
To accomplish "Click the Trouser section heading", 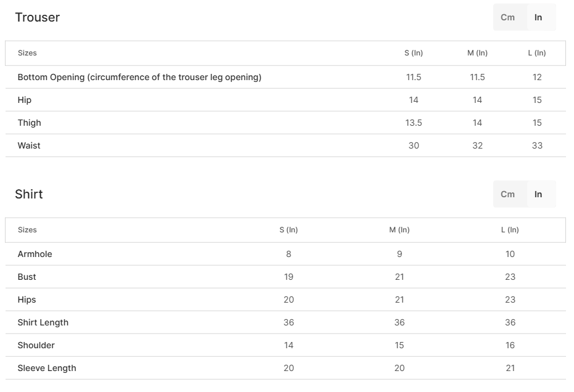I will click(38, 17).
